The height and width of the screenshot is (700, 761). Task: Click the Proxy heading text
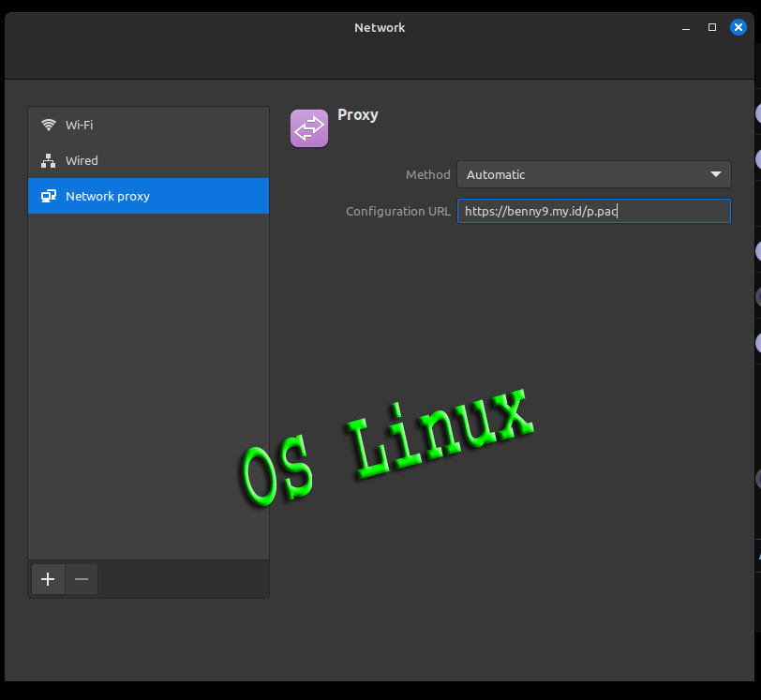(x=358, y=115)
